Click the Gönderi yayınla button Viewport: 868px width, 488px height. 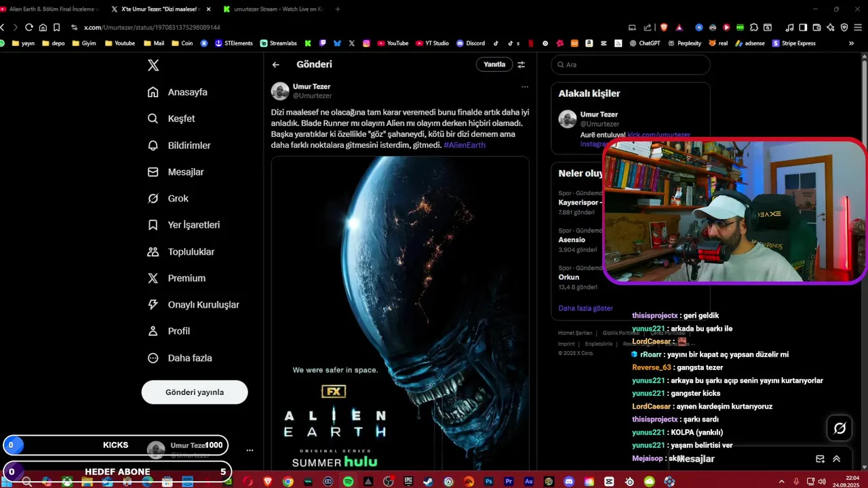(x=195, y=392)
